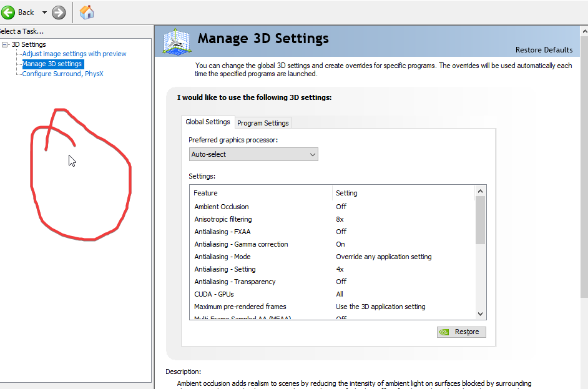Click the green Back arrow icon

[x=8, y=12]
